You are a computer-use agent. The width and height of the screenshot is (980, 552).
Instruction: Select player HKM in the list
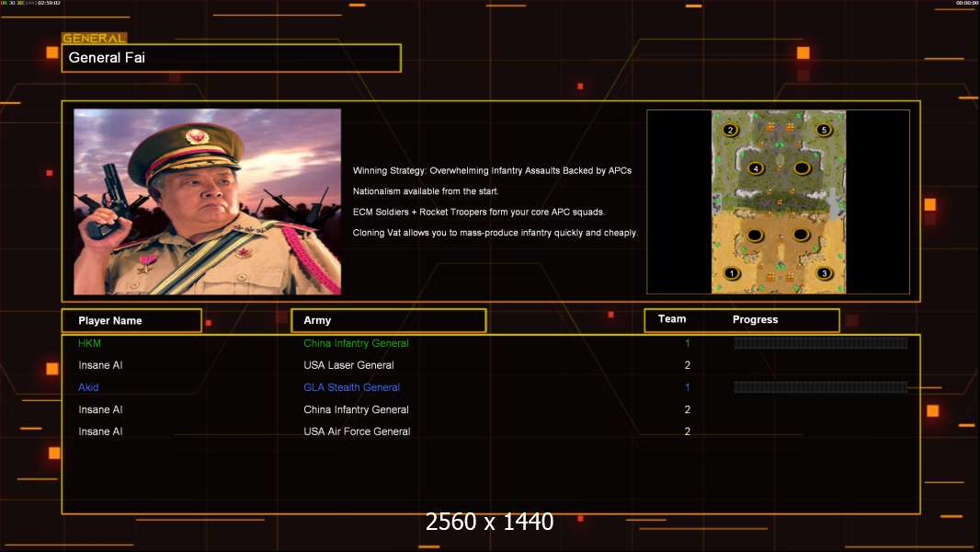(89, 343)
